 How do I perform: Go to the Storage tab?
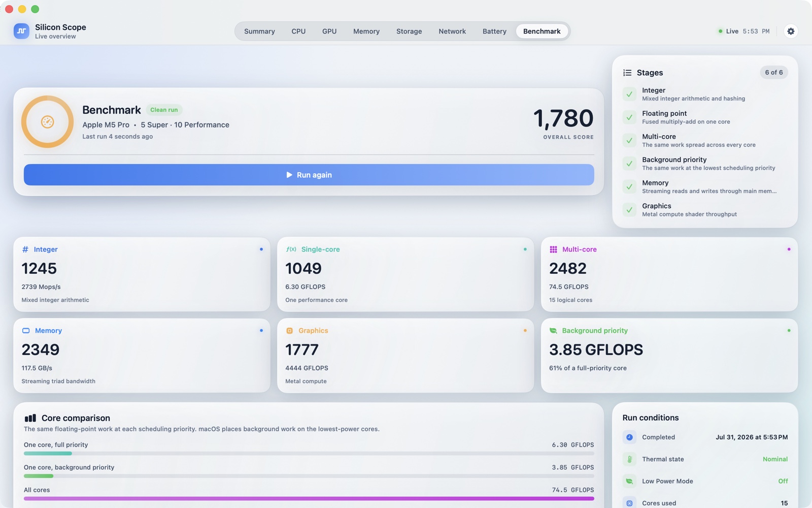tap(409, 31)
